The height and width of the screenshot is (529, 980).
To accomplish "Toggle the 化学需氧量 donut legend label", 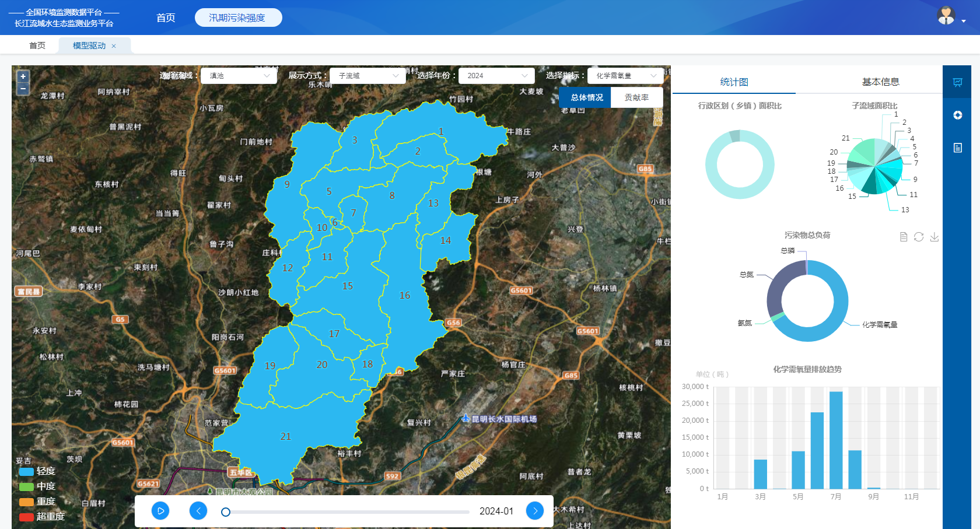I will click(880, 325).
